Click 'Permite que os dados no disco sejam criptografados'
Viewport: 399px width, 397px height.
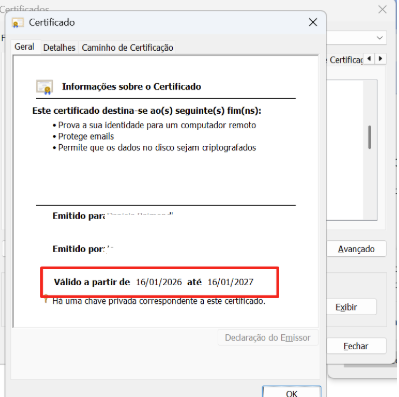[157, 148]
